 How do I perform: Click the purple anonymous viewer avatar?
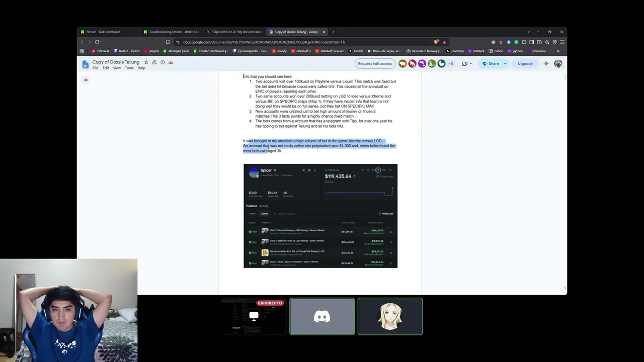pyautogui.click(x=422, y=64)
